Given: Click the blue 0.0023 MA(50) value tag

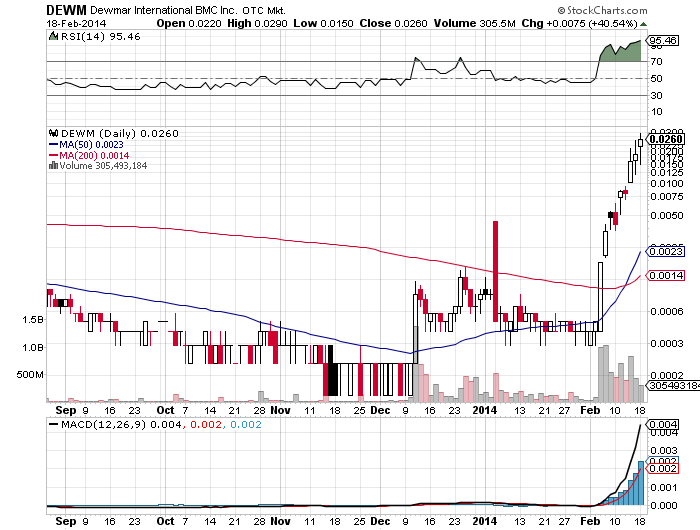Looking at the screenshot, I should (x=665, y=251).
